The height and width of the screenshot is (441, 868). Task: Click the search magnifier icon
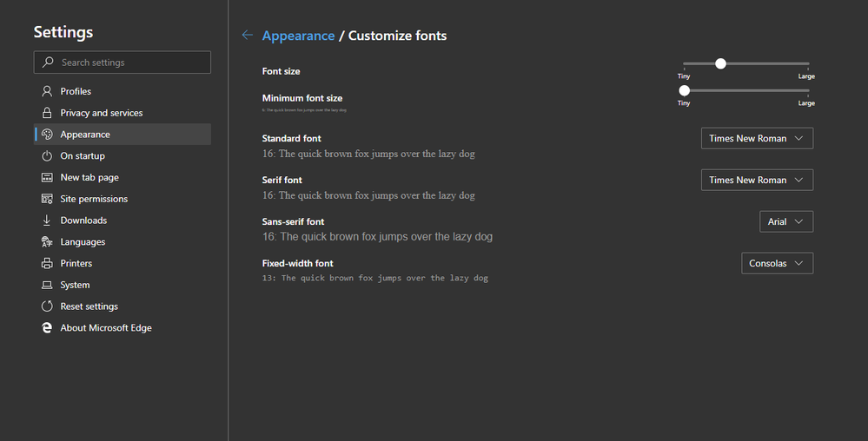tap(48, 62)
